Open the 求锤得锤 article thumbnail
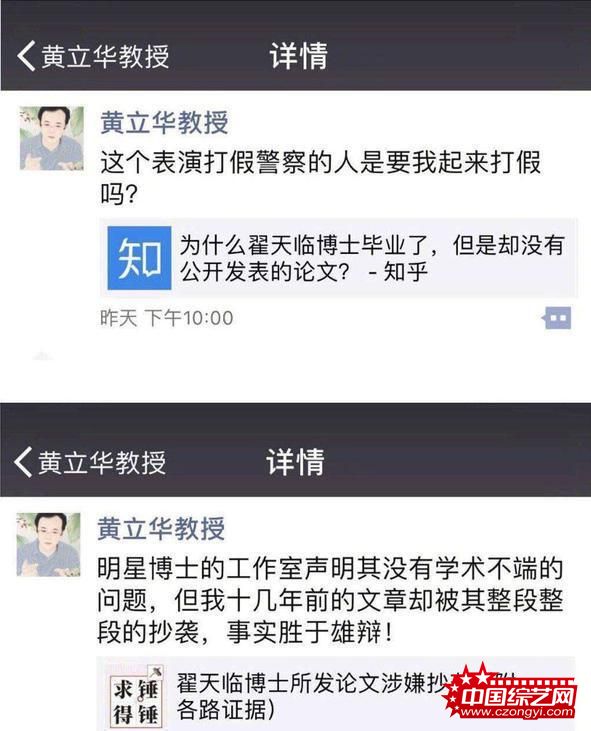This screenshot has height=731, width=591. point(136,697)
